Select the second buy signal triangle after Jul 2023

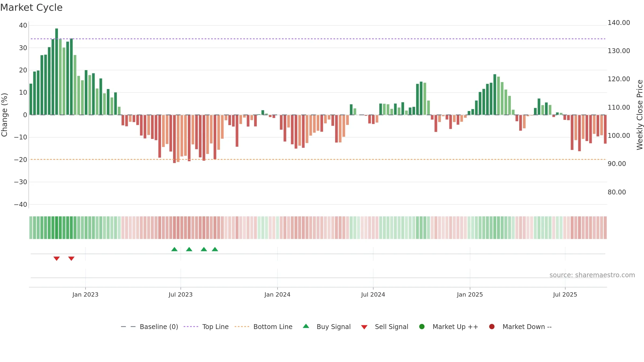[x=189, y=249]
